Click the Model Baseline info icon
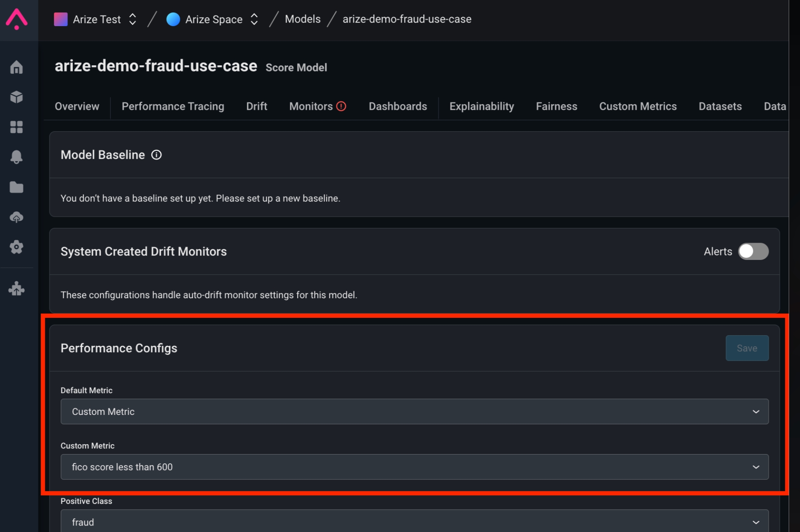The width and height of the screenshot is (800, 532). [x=156, y=155]
